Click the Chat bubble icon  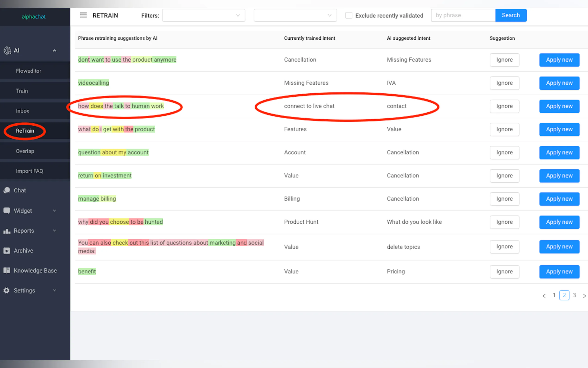coord(7,190)
